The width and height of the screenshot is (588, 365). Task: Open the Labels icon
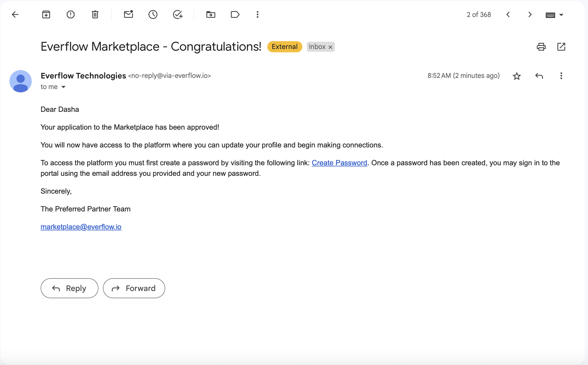[x=235, y=14]
